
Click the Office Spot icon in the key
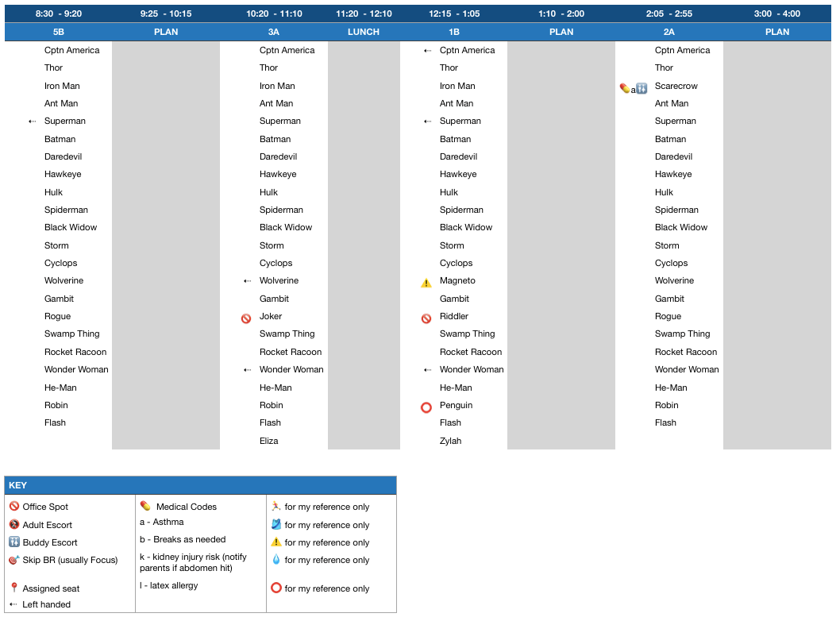click(x=14, y=506)
